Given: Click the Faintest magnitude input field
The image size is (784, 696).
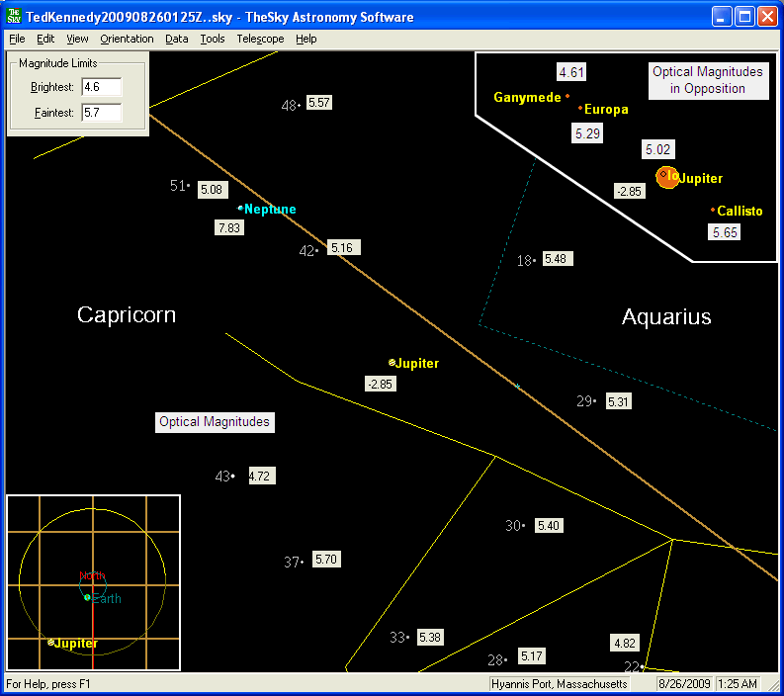Looking at the screenshot, I should [101, 113].
